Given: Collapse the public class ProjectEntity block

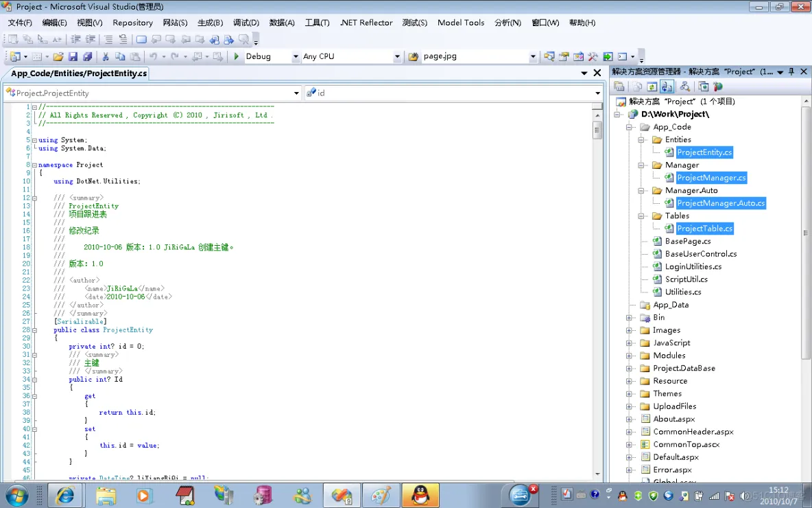Looking at the screenshot, I should pyautogui.click(x=34, y=330).
